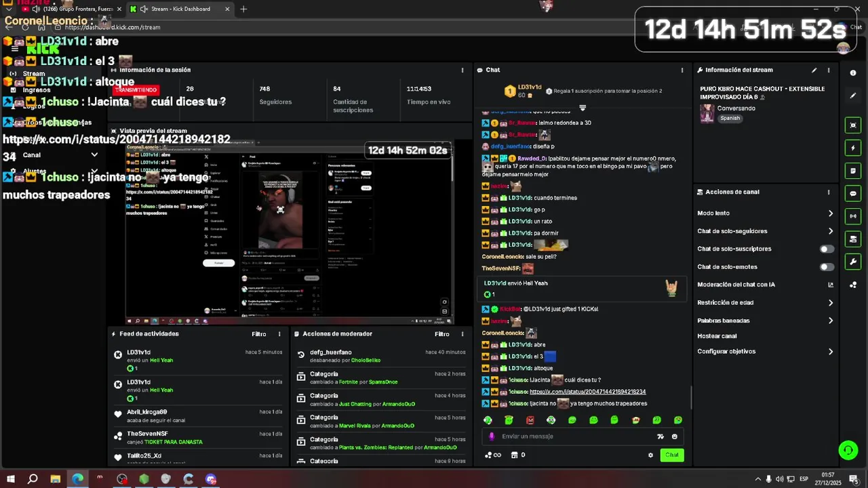
Task: Open the Windows notification center
Action: 853,479
